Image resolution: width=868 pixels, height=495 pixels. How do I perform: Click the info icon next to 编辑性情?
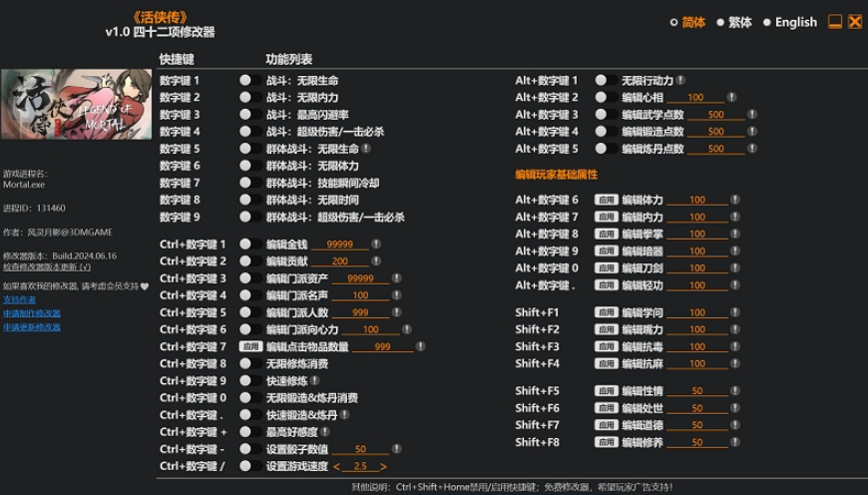pyautogui.click(x=734, y=390)
